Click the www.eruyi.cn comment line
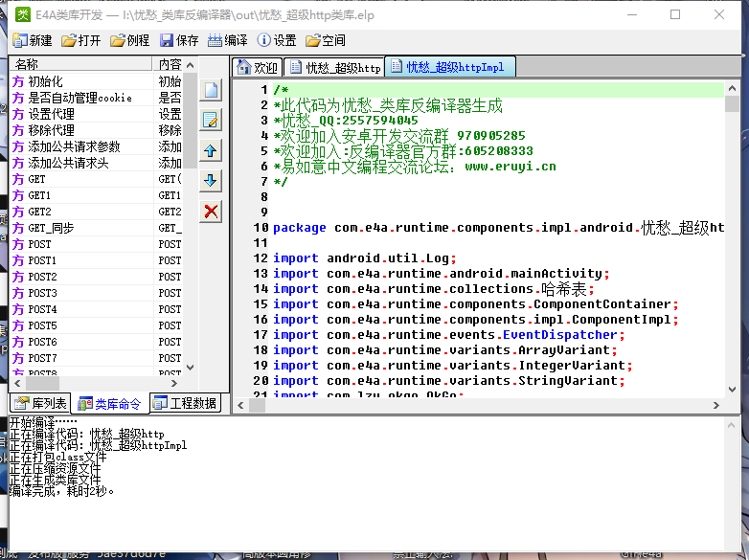 [414, 167]
